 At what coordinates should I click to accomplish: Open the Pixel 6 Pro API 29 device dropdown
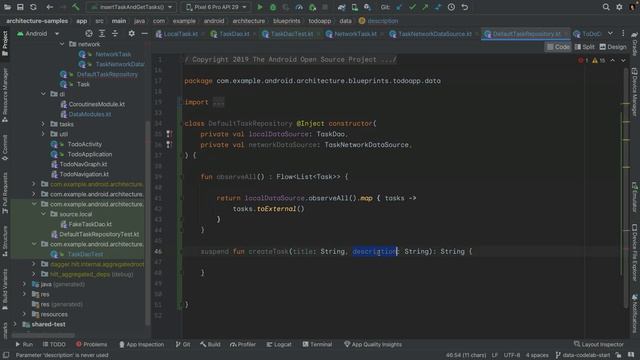point(216,7)
